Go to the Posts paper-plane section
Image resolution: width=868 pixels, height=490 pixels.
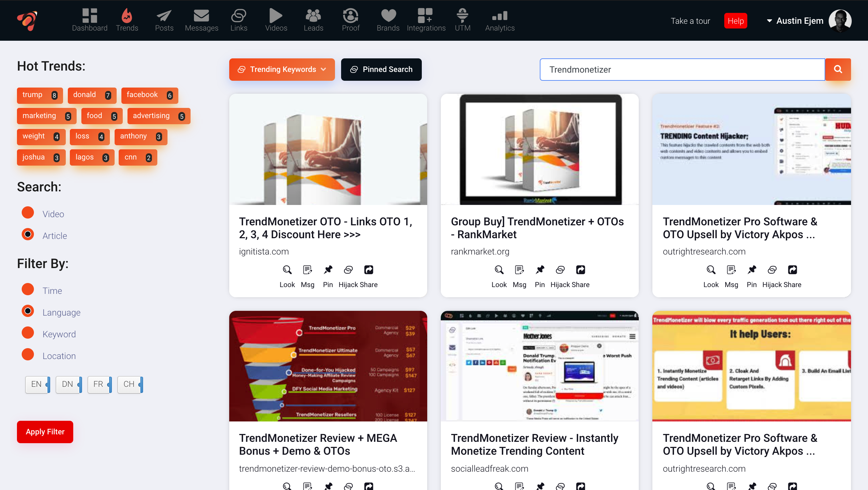coord(164,20)
